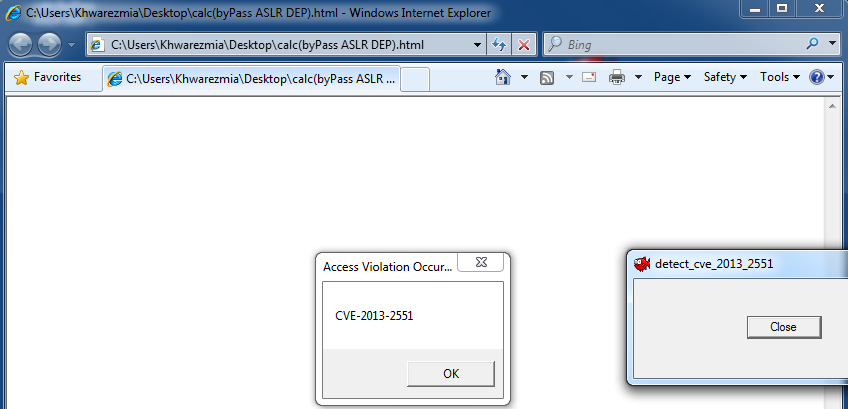
Task: Expand the address bar autocomplete dropdown arrow
Action: pyautogui.click(x=477, y=45)
